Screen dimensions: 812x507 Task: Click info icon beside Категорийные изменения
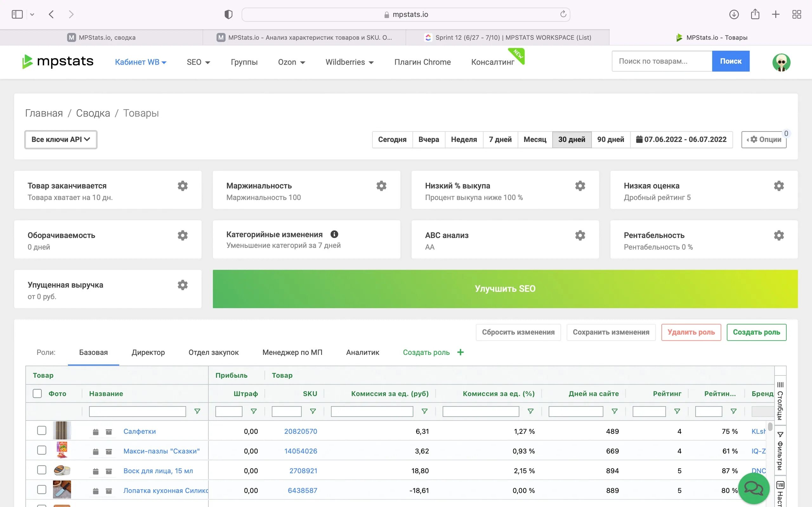click(334, 234)
